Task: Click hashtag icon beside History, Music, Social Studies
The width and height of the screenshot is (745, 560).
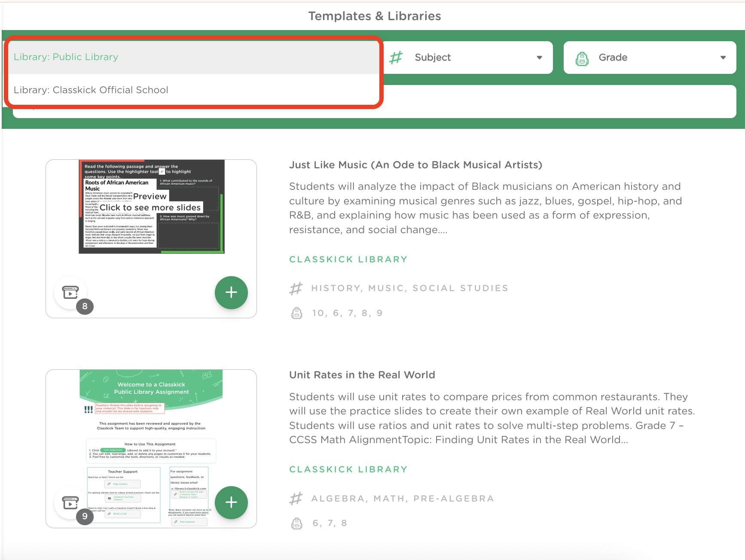Action: 296,288
